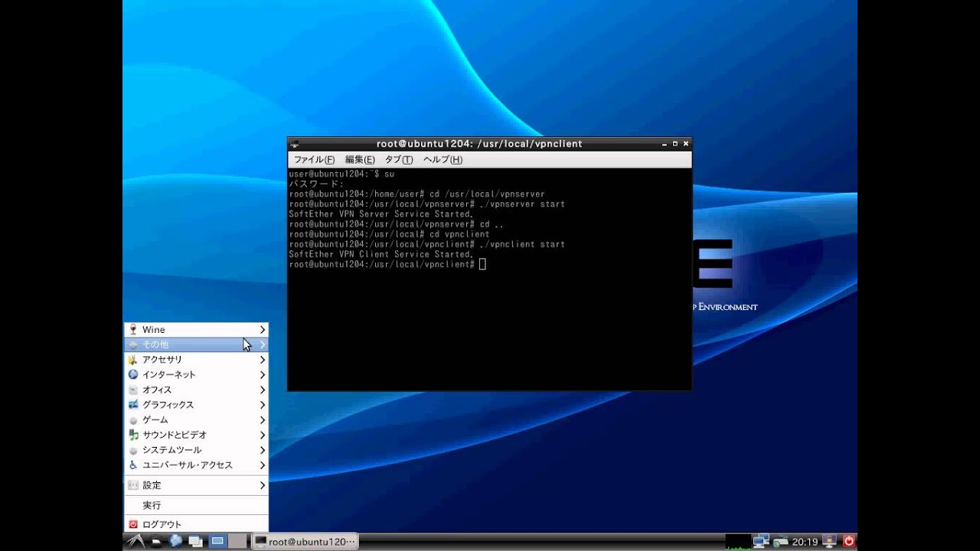Open the アクセサリ menu category
This screenshot has height=551, width=980.
(x=196, y=360)
